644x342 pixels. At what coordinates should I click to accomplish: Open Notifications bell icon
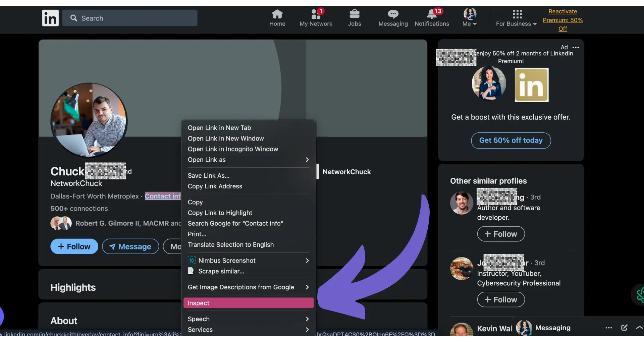(x=432, y=18)
